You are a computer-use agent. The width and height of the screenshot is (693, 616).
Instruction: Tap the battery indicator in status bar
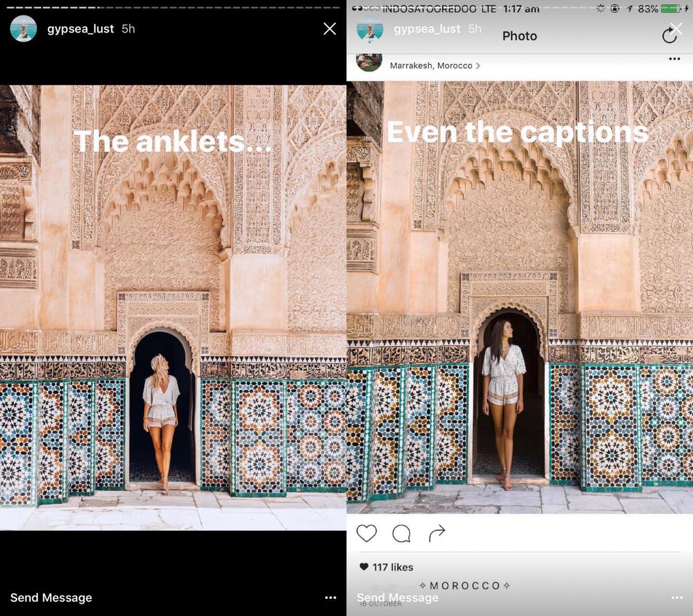(670, 9)
